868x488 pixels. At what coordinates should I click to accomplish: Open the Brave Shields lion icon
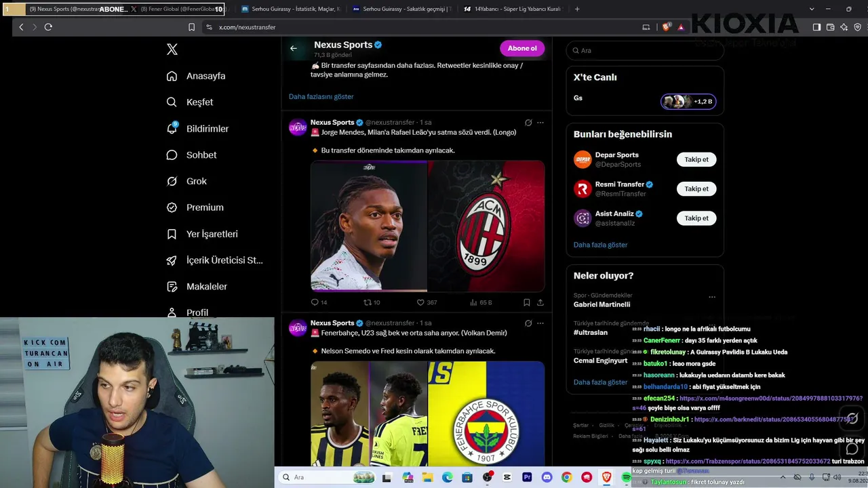click(x=667, y=27)
